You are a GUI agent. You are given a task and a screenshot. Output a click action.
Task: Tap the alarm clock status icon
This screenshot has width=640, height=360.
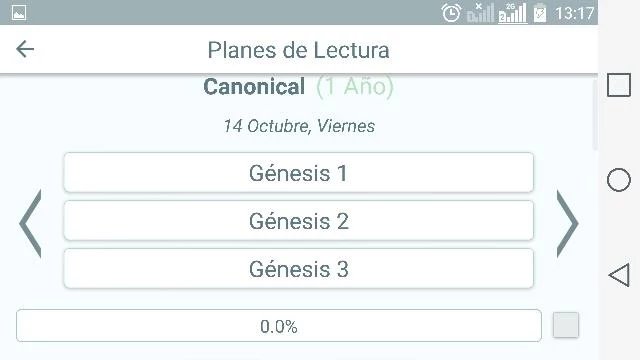click(x=451, y=13)
